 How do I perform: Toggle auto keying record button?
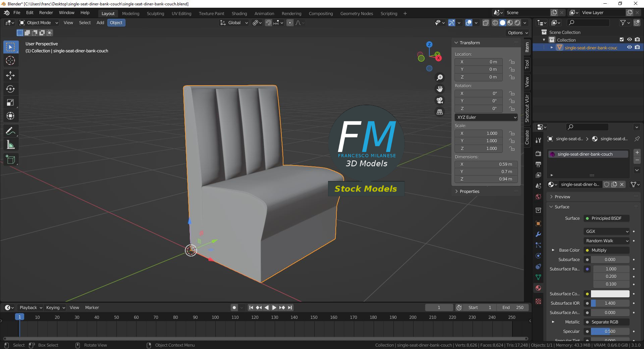(x=234, y=308)
